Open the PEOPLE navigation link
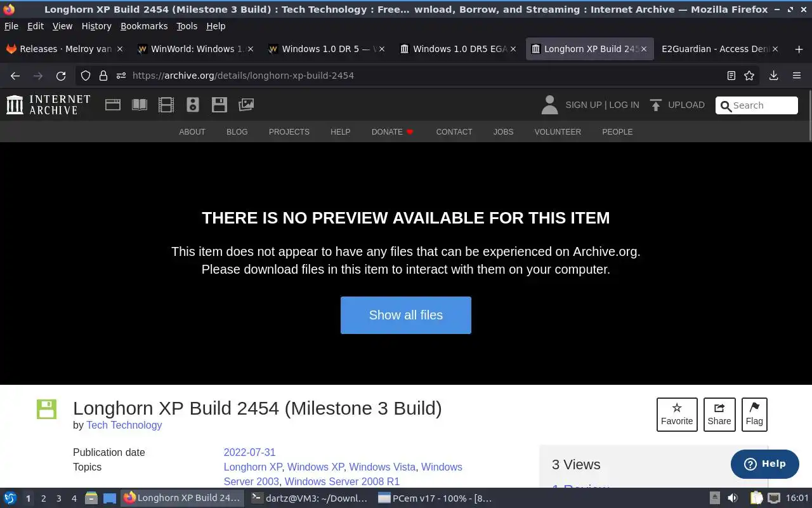This screenshot has width=812, height=508. (x=617, y=132)
